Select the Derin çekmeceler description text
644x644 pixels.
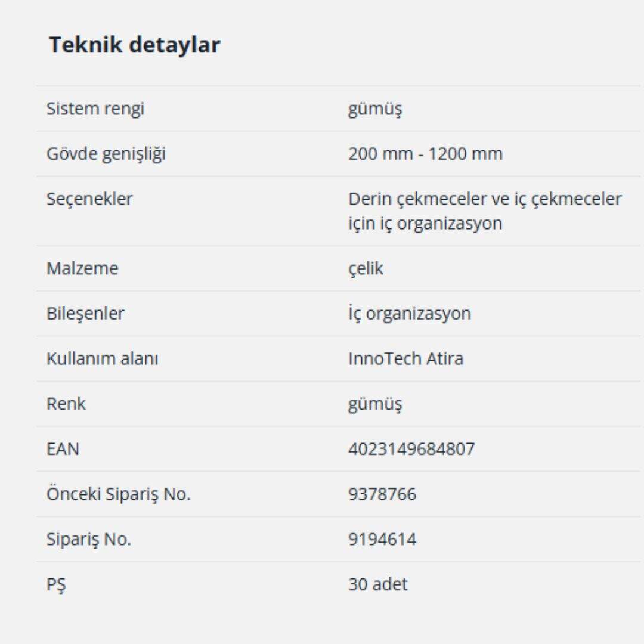click(x=484, y=211)
